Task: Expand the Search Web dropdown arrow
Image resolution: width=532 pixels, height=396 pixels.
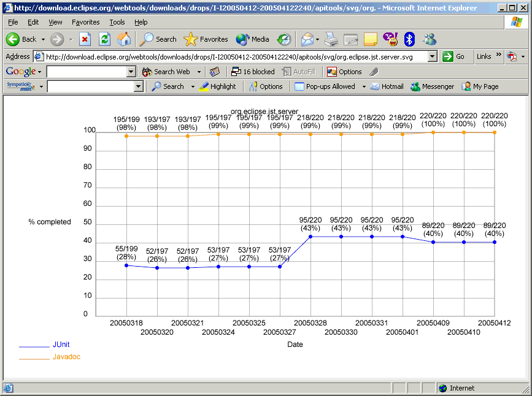Action: tap(199, 72)
